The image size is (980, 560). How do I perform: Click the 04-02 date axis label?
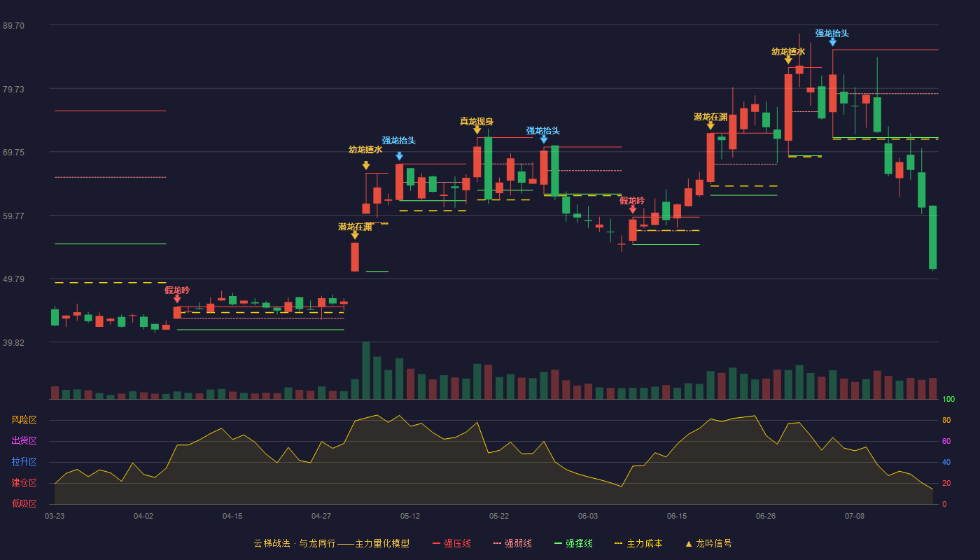(143, 516)
